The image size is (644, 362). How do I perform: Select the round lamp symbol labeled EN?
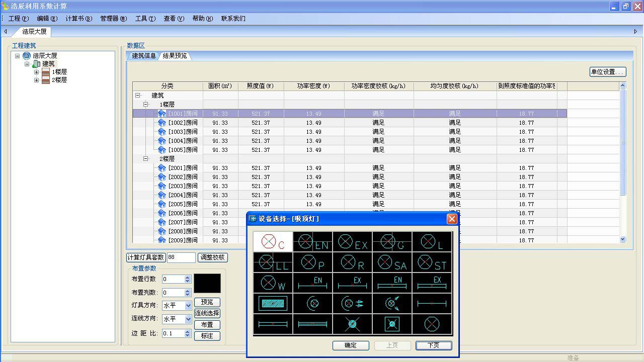pos(312,242)
